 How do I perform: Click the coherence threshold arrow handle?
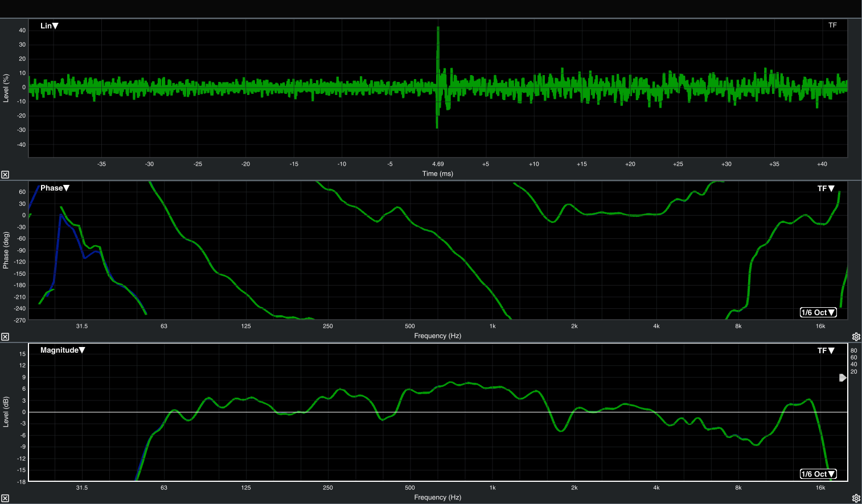pyautogui.click(x=843, y=378)
